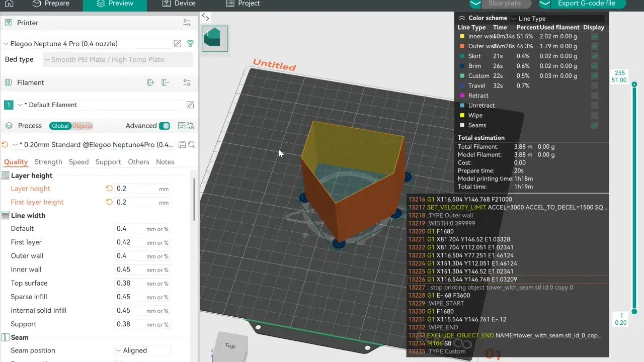Reset the process preset changes
This screenshot has width=644, height=362.
click(5, 145)
